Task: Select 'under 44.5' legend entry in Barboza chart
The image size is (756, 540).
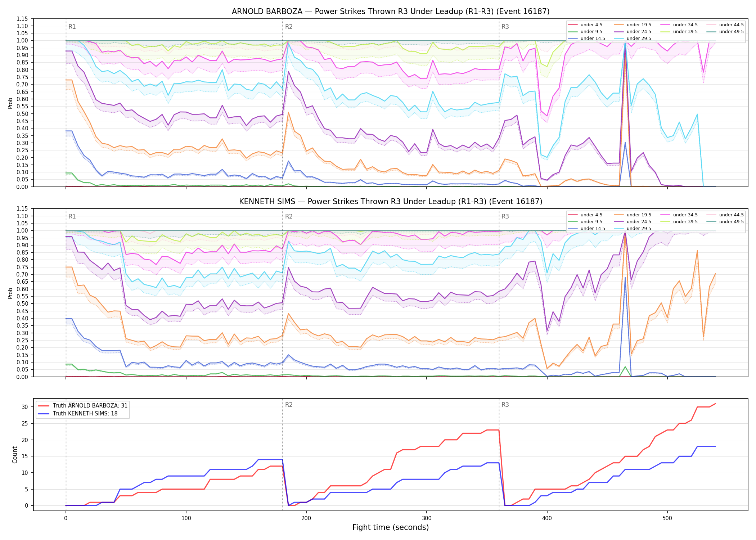Action: pos(725,25)
